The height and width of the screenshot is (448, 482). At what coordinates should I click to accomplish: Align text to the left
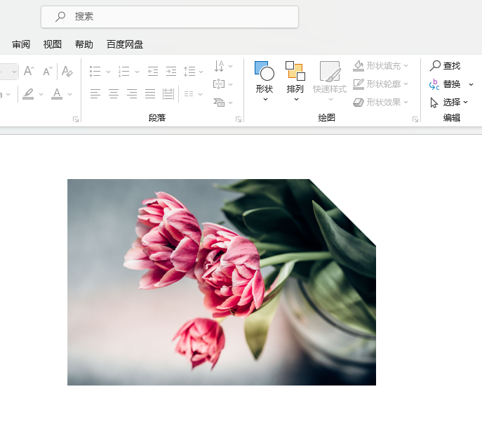click(95, 93)
